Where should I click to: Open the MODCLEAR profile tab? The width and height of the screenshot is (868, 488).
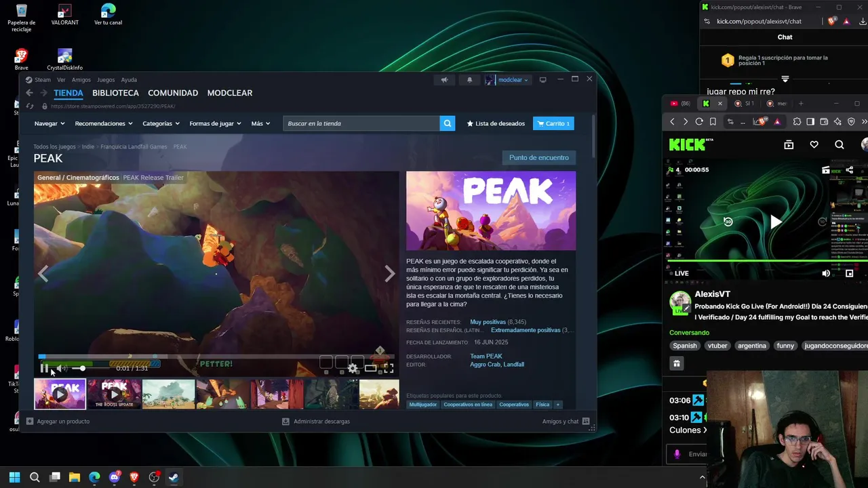point(230,93)
